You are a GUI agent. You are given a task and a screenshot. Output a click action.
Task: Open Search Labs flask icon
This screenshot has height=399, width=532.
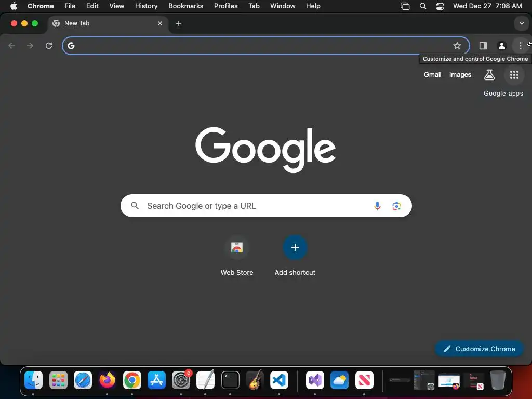pyautogui.click(x=489, y=75)
